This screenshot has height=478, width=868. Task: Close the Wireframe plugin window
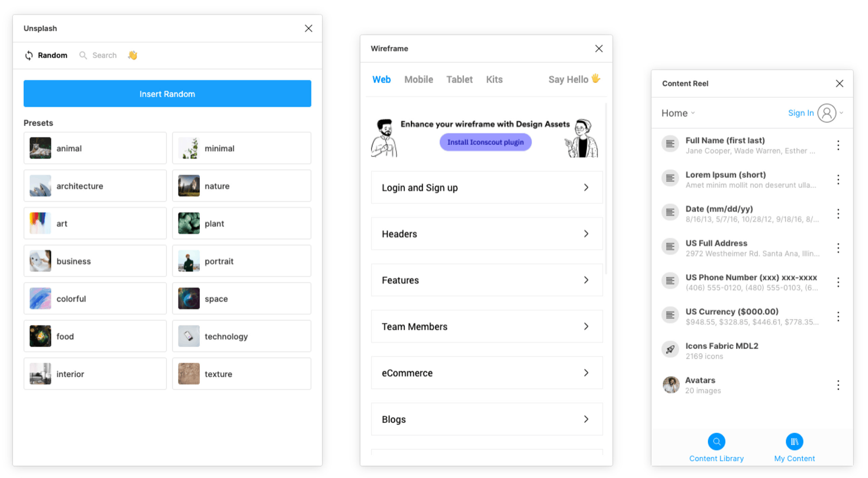(x=599, y=48)
